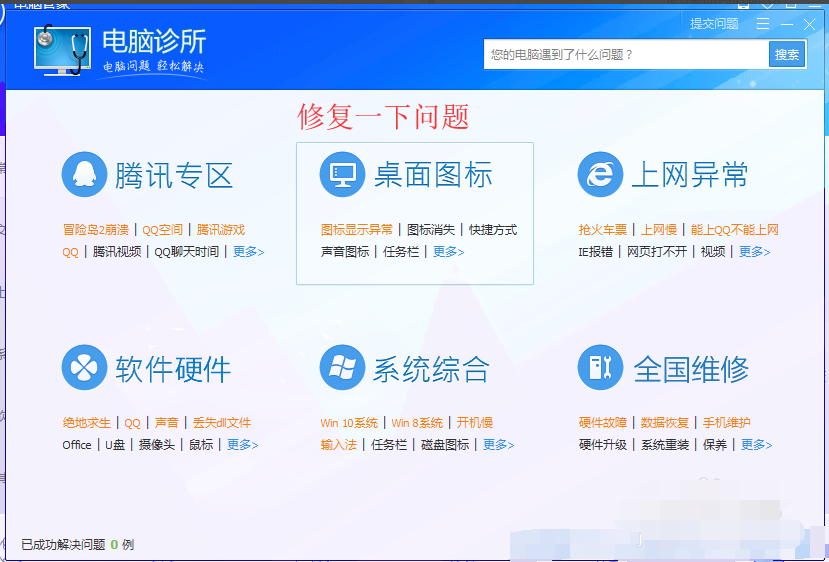Click the 桌面图标 monitor icon

[x=342, y=174]
